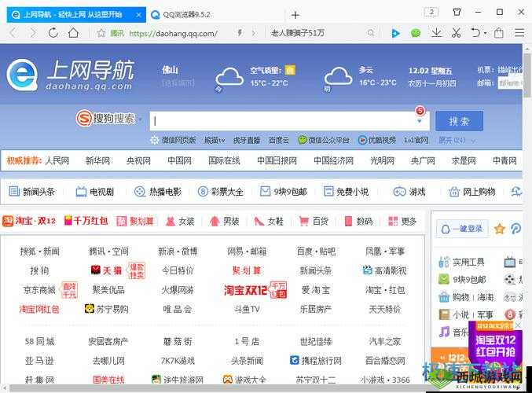Open 携程旅行网 link
The height and width of the screenshot is (393, 532).
coord(316,361)
